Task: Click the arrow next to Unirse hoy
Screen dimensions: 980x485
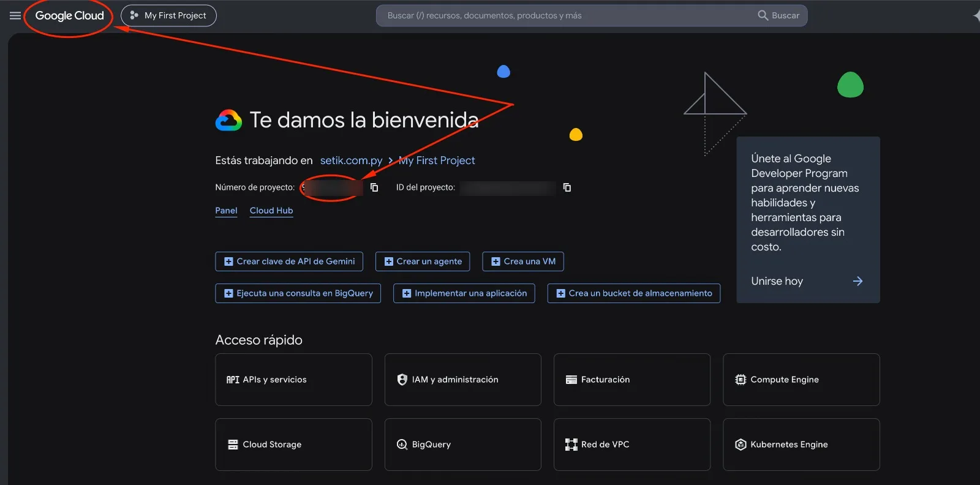Action: pyautogui.click(x=858, y=281)
